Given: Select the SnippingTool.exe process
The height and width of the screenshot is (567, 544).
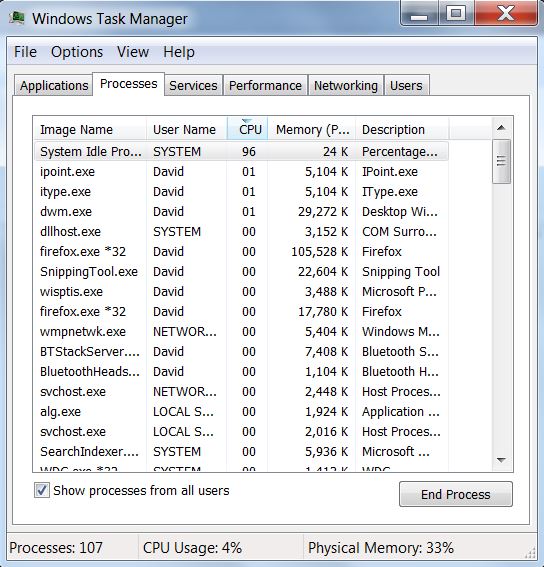Looking at the screenshot, I should click(x=241, y=271).
